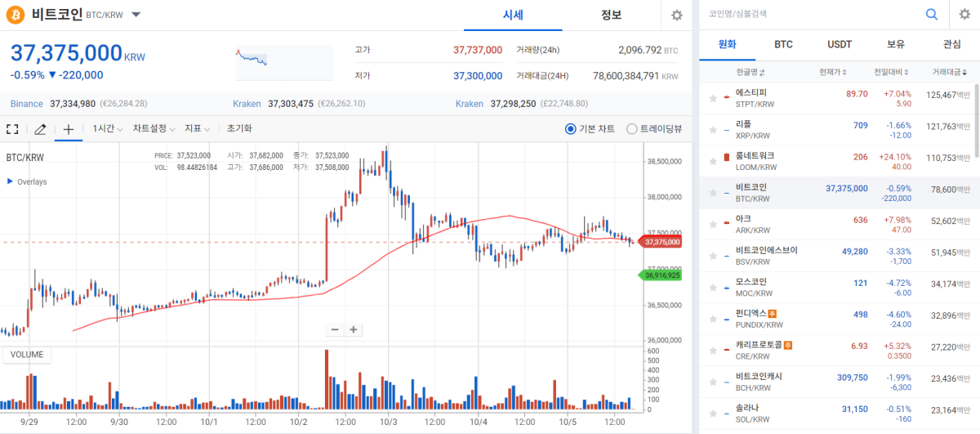This screenshot has width=980, height=434.
Task: Click Kraken 37,298,250 price reference
Action: pos(522,104)
